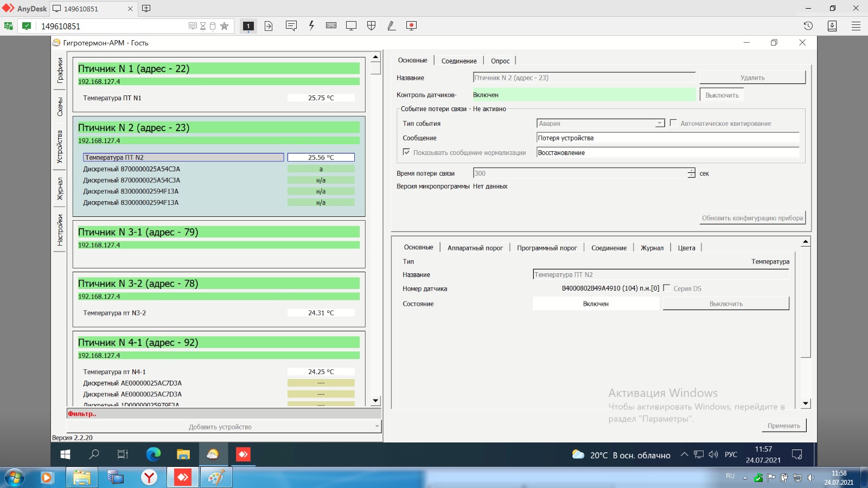Switch to Журнал side tab
868x488 pixels.
pyautogui.click(x=60, y=189)
